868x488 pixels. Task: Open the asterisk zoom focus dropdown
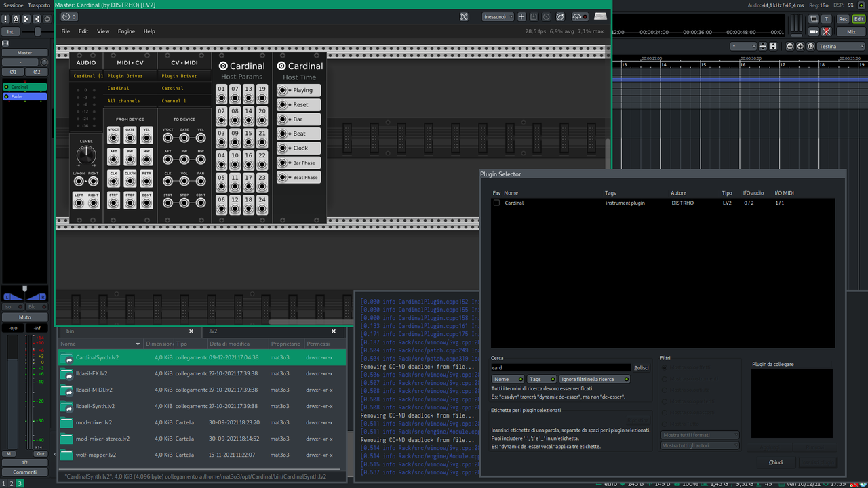click(x=743, y=46)
